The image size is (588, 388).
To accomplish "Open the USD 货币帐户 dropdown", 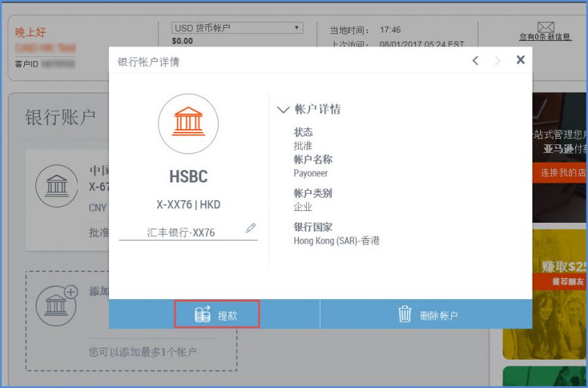I will 237,28.
